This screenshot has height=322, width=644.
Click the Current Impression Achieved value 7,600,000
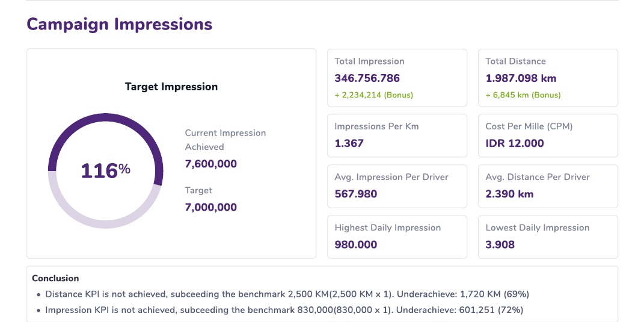pyautogui.click(x=210, y=164)
